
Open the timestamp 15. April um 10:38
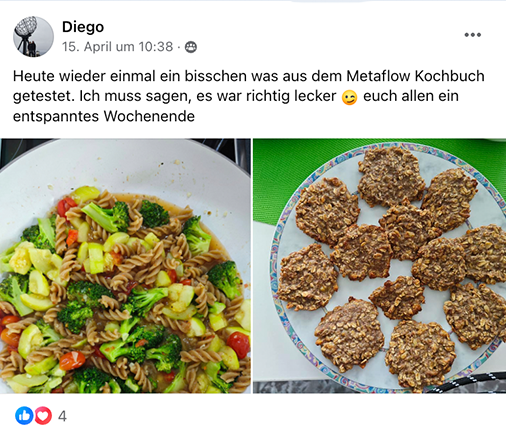(x=117, y=47)
